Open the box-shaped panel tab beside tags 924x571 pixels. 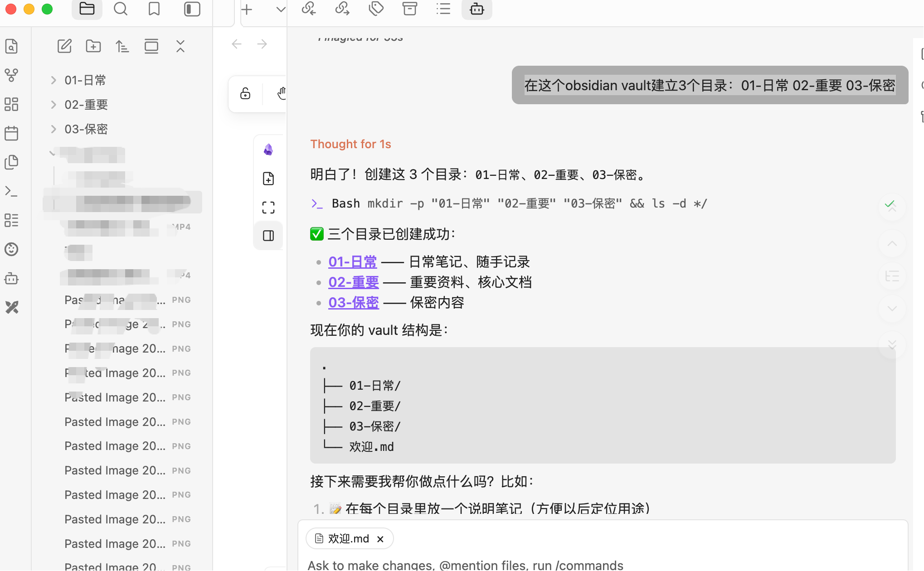(410, 9)
